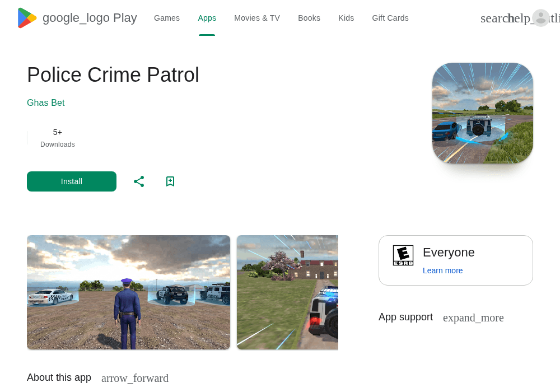Open developer Ghas Bet page
The image size is (560, 392).
coord(46,103)
